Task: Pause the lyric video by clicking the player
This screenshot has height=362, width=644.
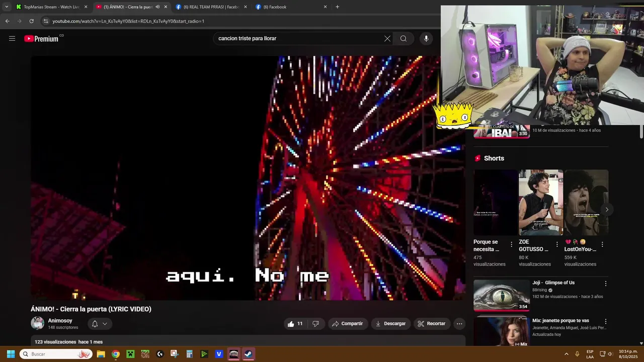Action: [248, 178]
